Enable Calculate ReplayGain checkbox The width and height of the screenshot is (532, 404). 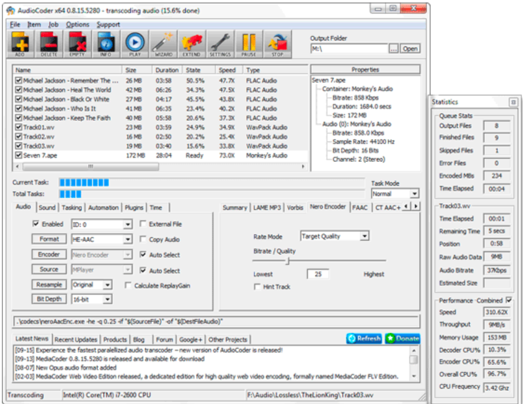pyautogui.click(x=128, y=285)
